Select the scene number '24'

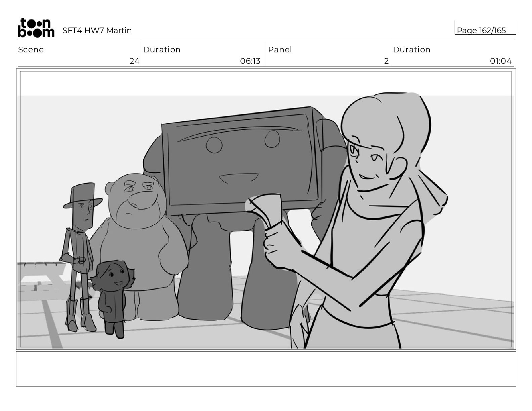pos(134,61)
